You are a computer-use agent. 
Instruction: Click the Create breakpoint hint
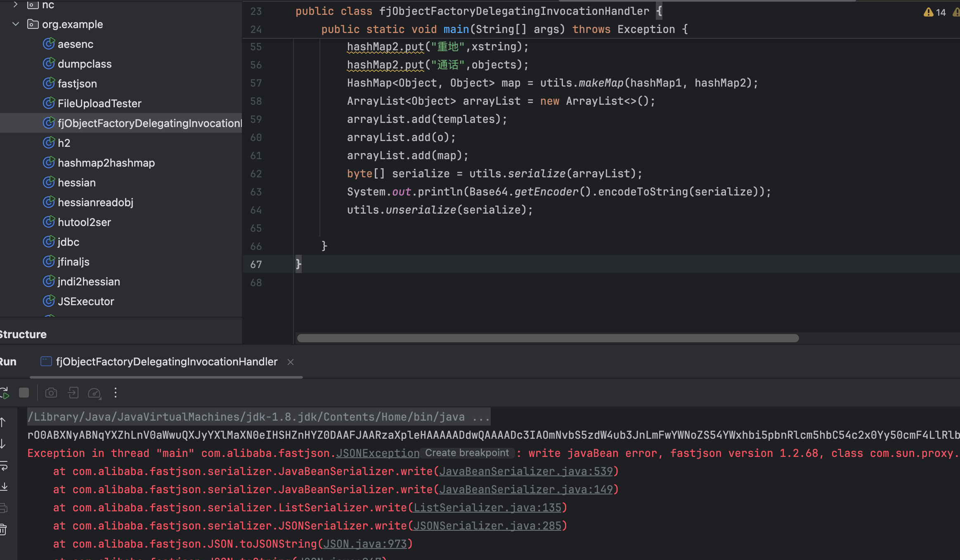[467, 453]
